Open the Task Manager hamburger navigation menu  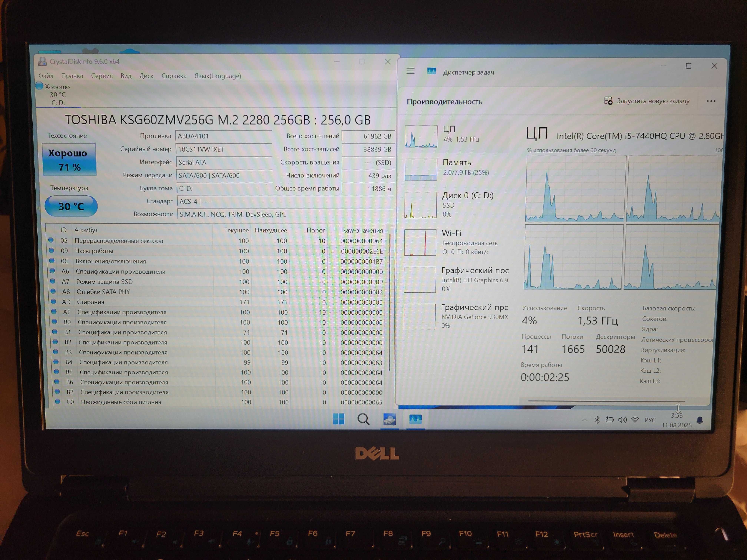[410, 71]
